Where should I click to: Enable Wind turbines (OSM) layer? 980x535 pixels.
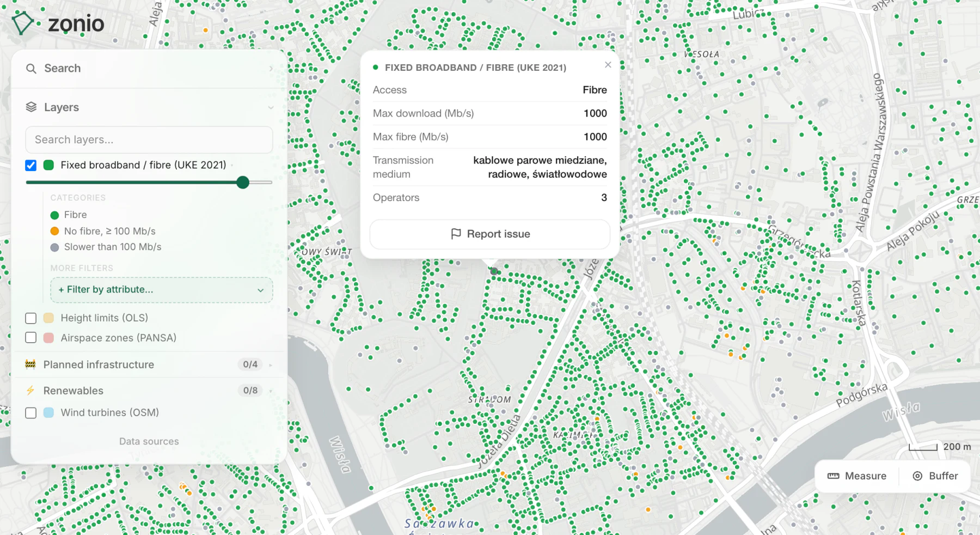(x=31, y=413)
